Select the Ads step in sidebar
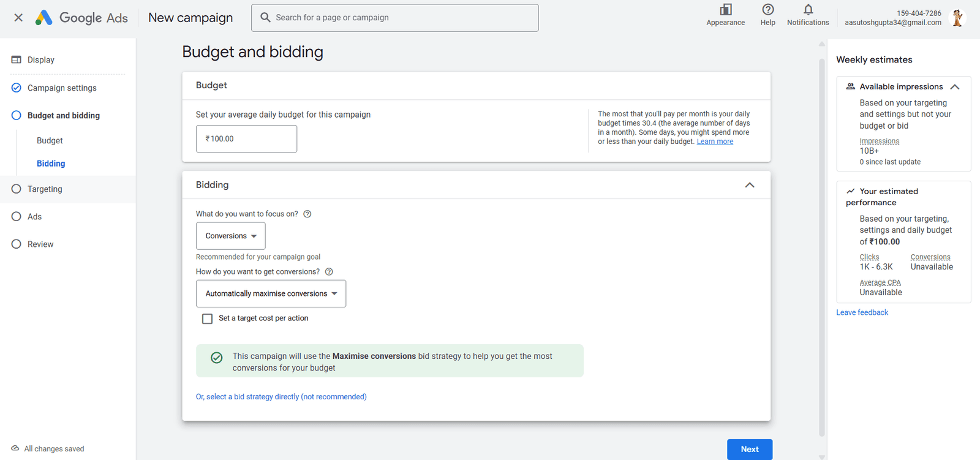 click(34, 217)
